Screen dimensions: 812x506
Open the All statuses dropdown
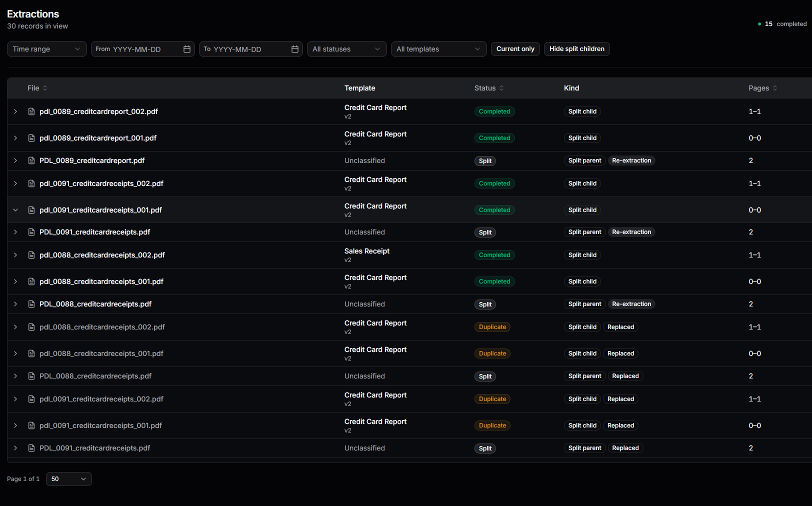[x=347, y=49]
